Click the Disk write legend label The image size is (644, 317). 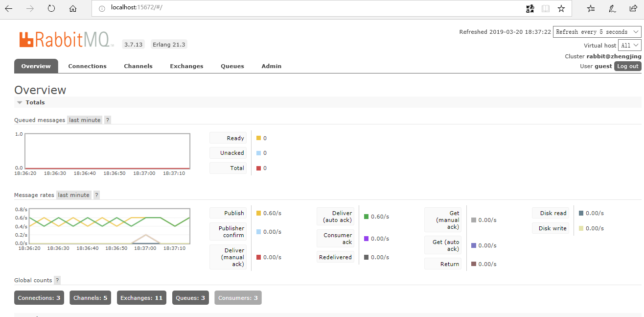(551, 228)
